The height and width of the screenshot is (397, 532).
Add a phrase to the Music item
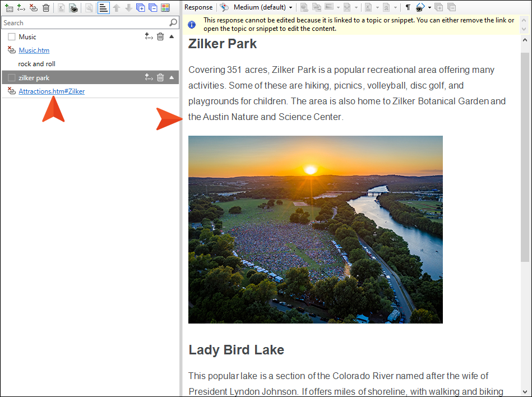[x=149, y=36]
